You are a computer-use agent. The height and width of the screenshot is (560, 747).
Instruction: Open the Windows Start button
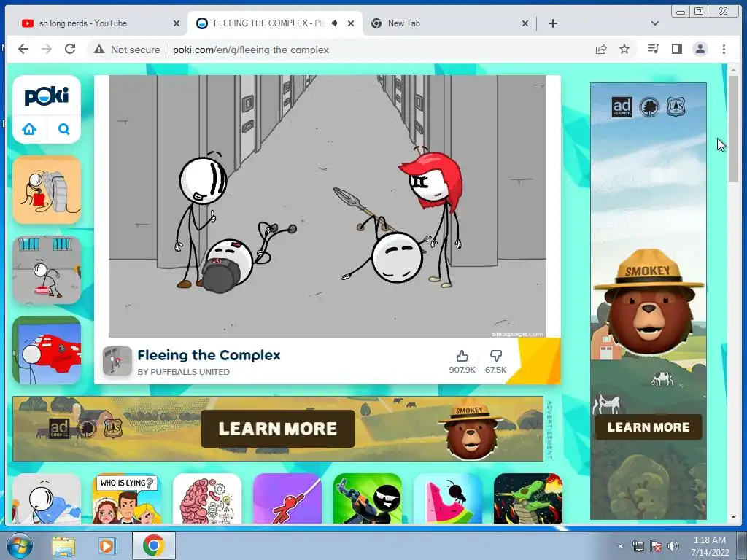pyautogui.click(x=18, y=545)
